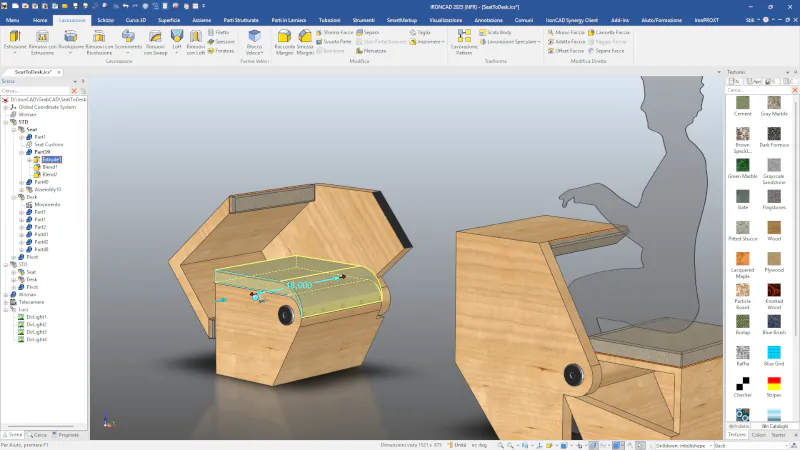Open the Drilldown Intellishape selector in status bar
This screenshot has width=800, height=450.
pyautogui.click(x=683, y=445)
